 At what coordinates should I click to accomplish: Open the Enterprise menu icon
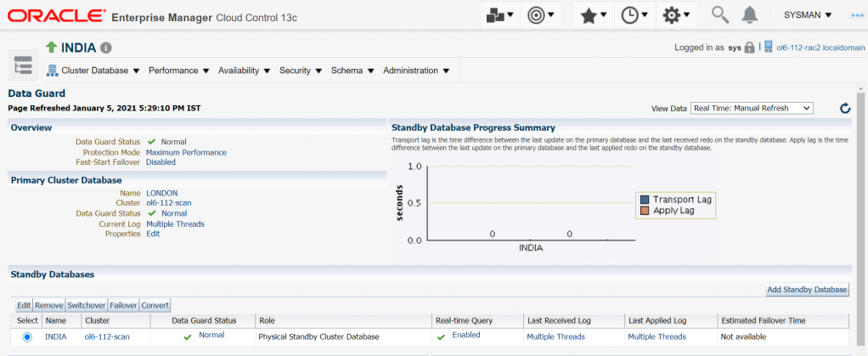click(499, 15)
